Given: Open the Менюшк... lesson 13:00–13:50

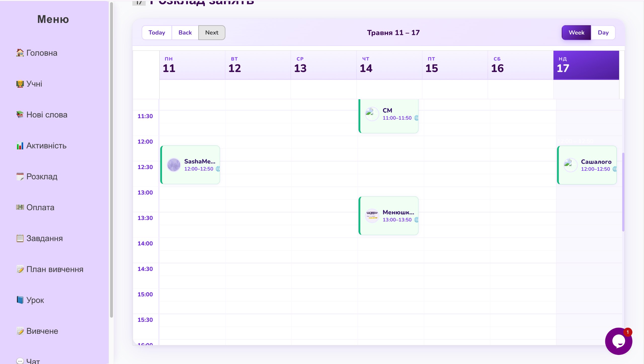Looking at the screenshot, I should 388,216.
